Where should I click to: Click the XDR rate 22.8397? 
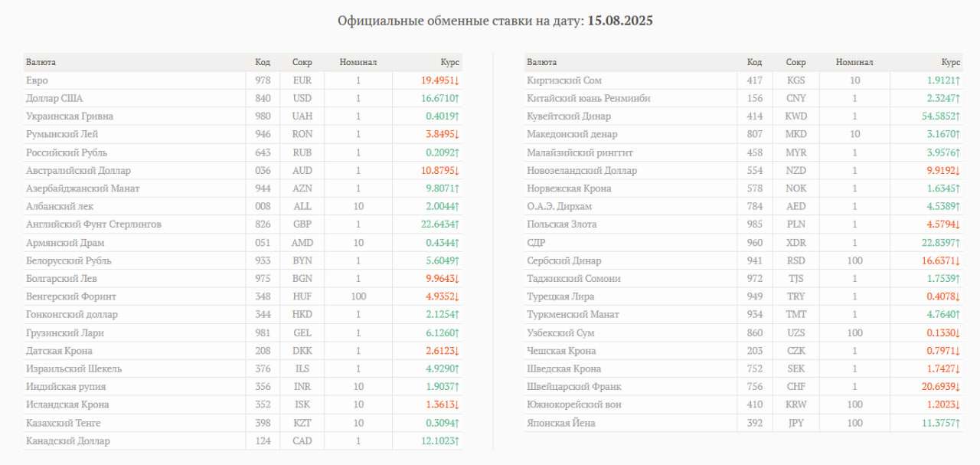coord(940,243)
